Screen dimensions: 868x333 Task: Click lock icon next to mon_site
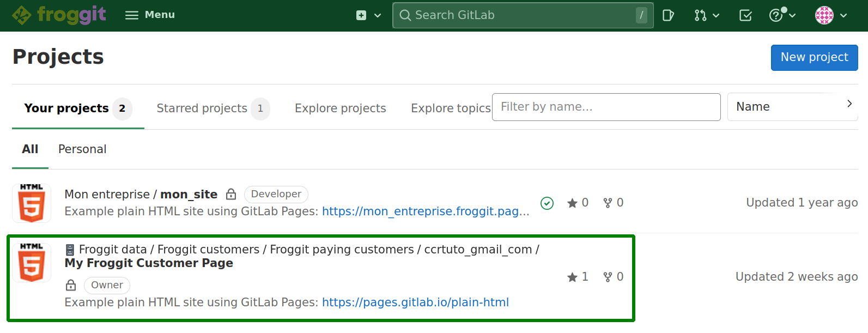231,195
